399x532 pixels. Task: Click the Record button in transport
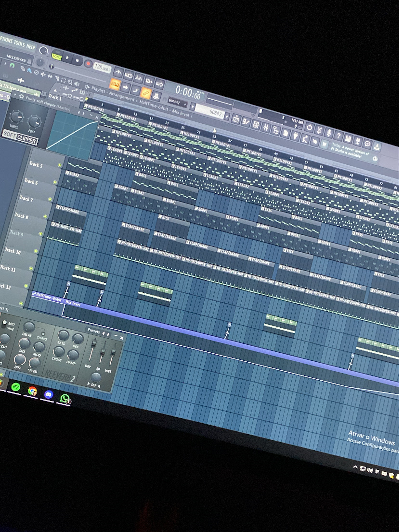(x=88, y=64)
